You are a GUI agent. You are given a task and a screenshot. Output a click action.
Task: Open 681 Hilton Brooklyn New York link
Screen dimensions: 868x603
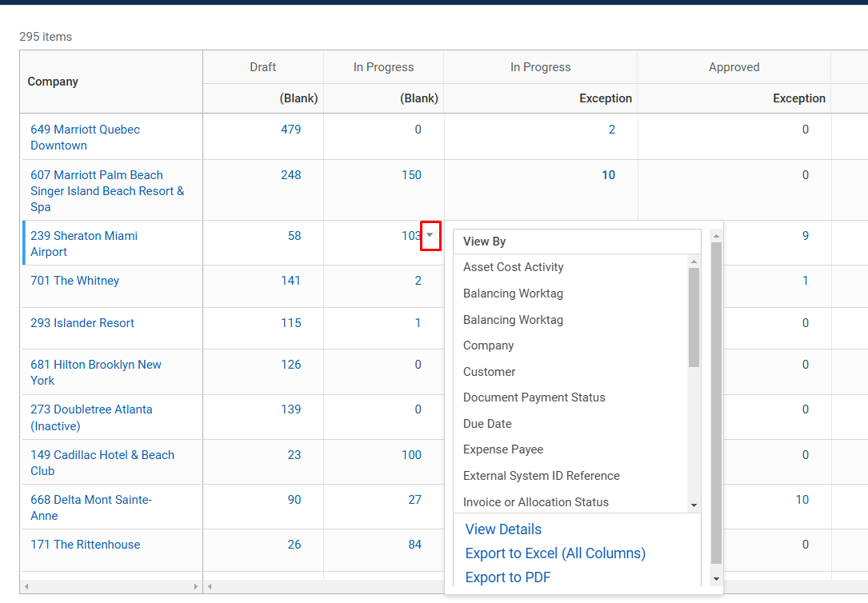coord(96,373)
